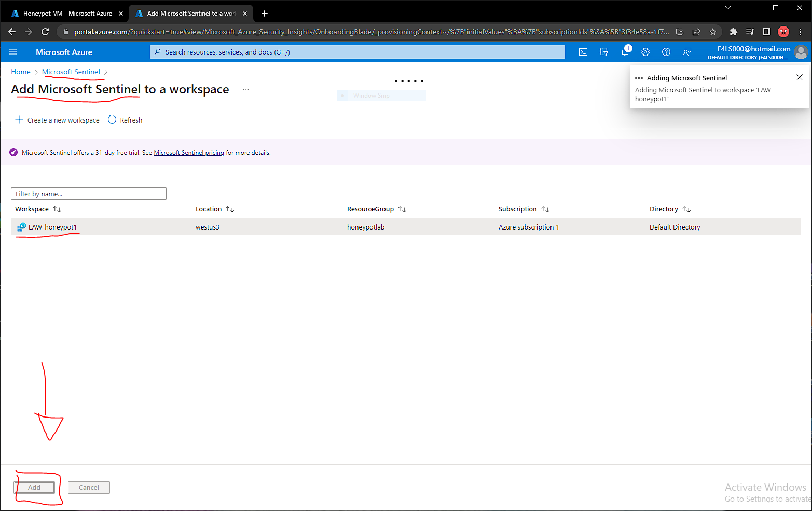Open the Help question mark icon

coord(666,52)
